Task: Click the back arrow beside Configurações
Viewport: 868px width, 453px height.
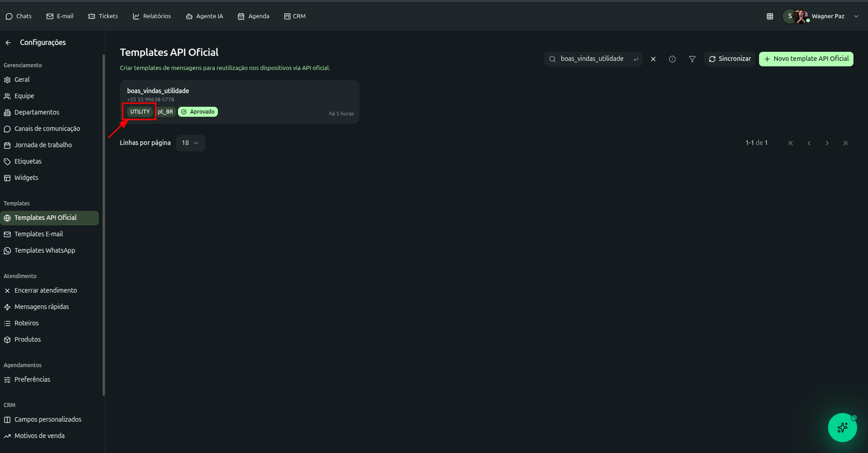Action: click(8, 43)
